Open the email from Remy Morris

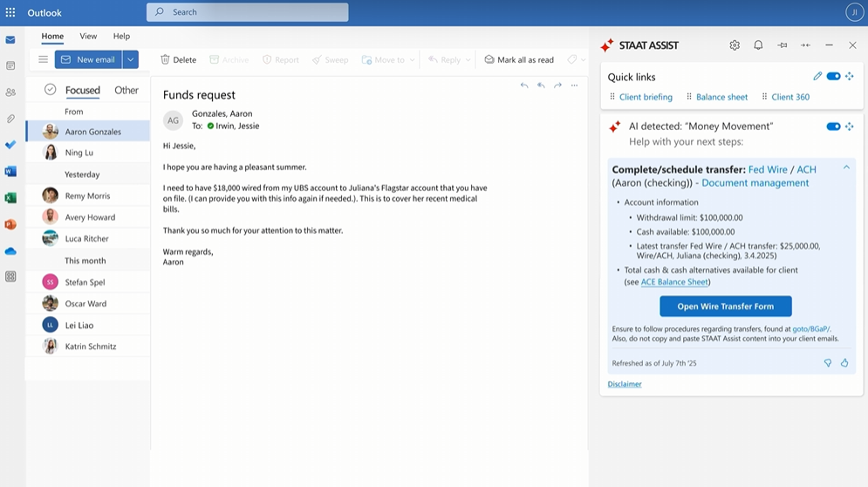coord(88,195)
